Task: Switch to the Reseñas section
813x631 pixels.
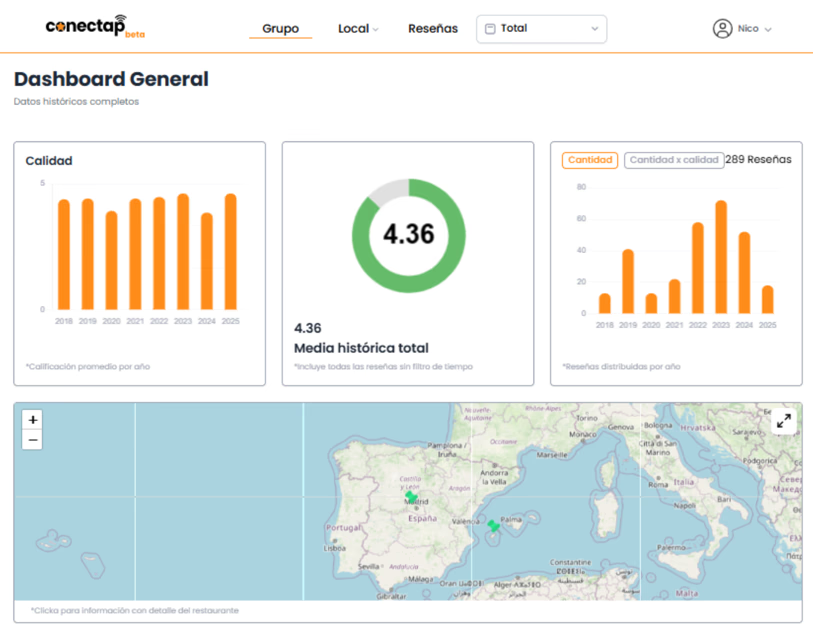Action: [432, 28]
